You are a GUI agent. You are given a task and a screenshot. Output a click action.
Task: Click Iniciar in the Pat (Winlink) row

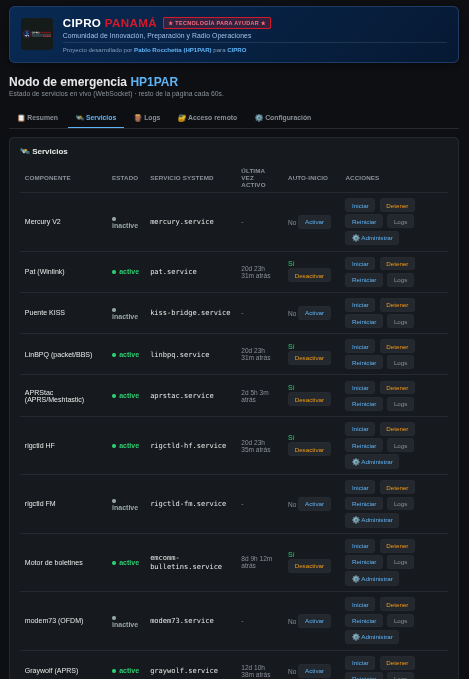tap(360, 264)
